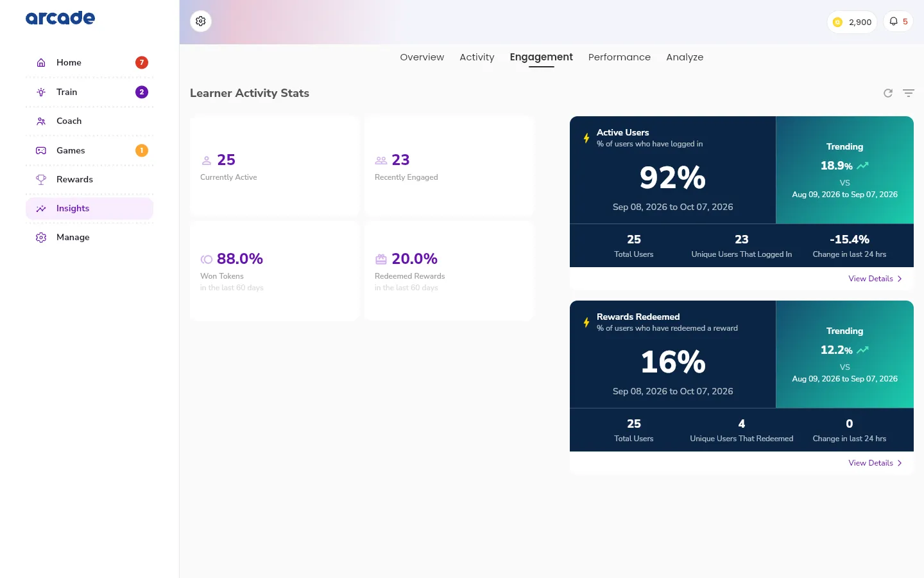Click Active Users lightning bolt icon

(586, 138)
